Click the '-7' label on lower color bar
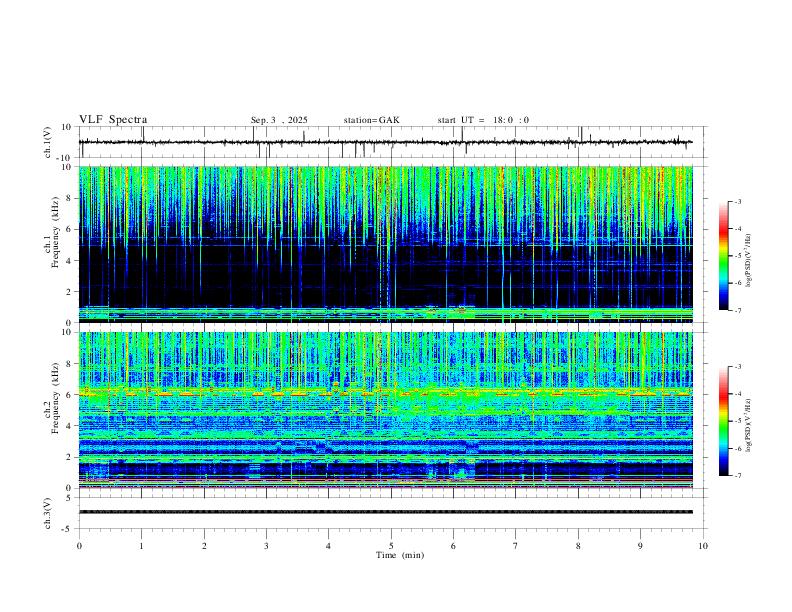 pyautogui.click(x=738, y=476)
